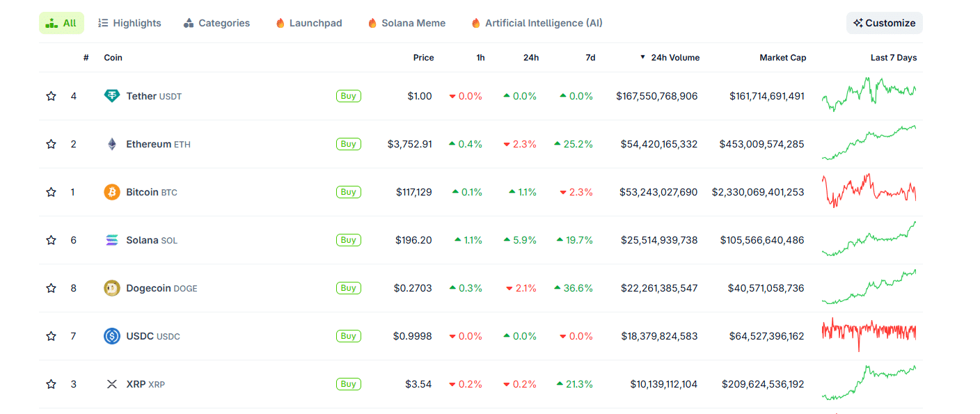
Task: Buy Tether using its Buy button
Action: coord(349,96)
